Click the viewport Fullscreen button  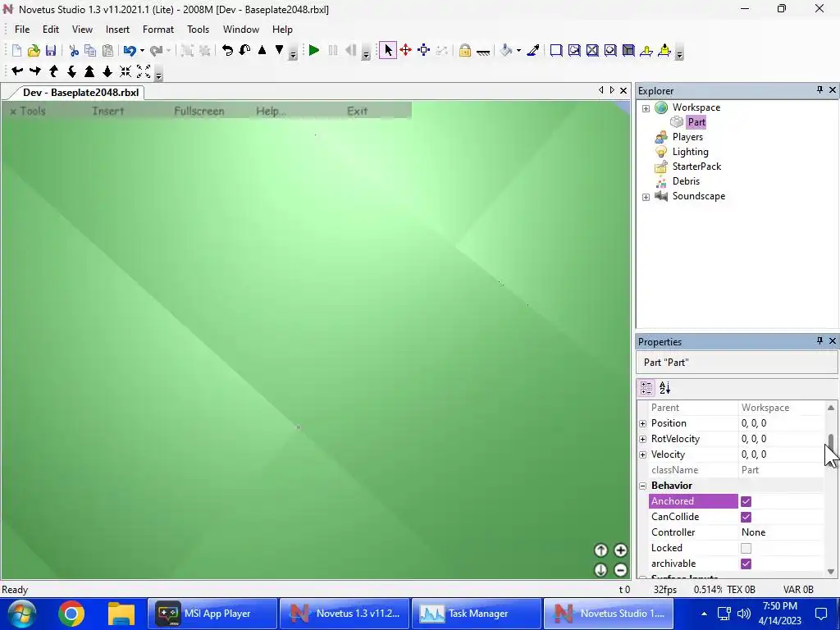pos(199,111)
